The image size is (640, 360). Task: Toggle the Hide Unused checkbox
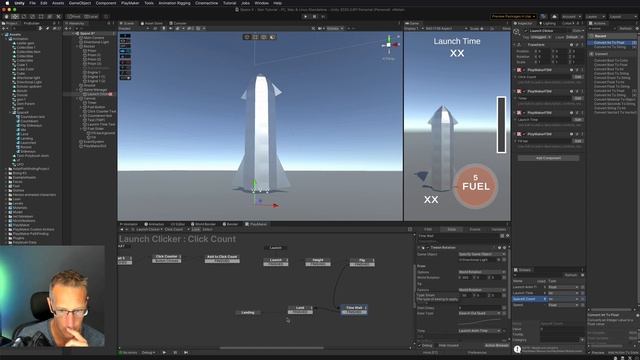point(436,346)
